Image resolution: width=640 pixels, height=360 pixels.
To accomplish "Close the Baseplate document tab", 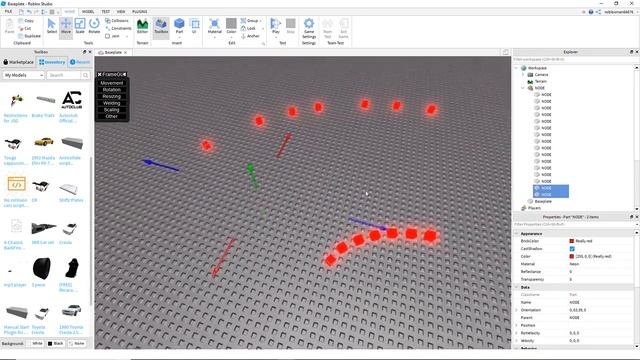I will pos(125,52).
